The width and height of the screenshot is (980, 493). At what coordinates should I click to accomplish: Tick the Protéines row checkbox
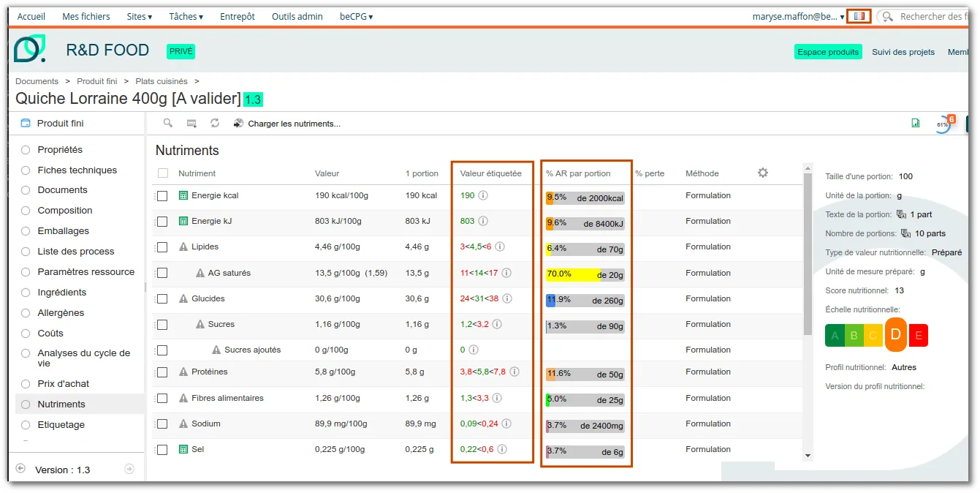click(162, 372)
